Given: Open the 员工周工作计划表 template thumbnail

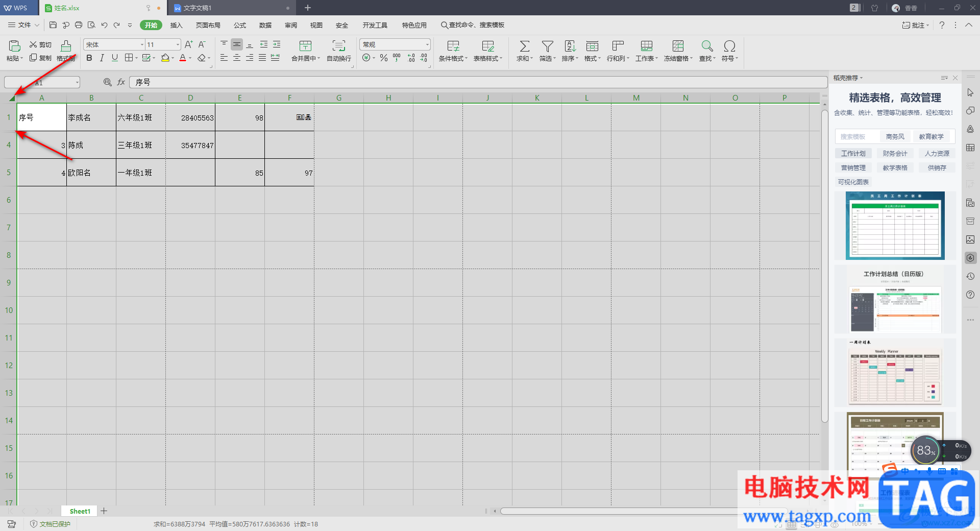Looking at the screenshot, I should pyautogui.click(x=895, y=226).
